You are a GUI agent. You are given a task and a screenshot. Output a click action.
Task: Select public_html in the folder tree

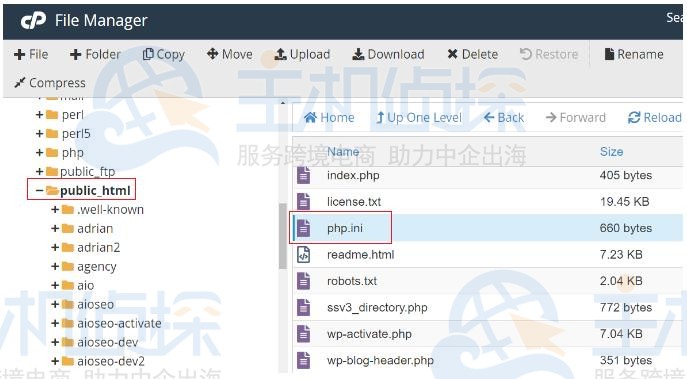pos(95,191)
